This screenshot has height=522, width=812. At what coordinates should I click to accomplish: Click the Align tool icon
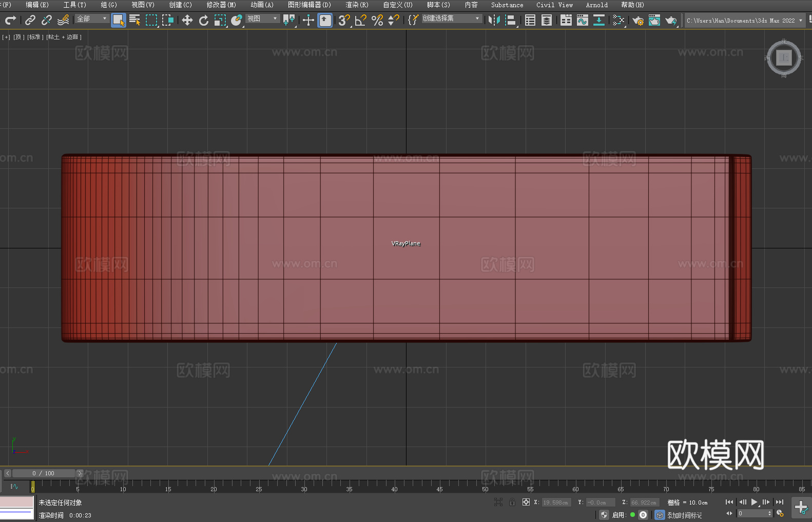511,20
